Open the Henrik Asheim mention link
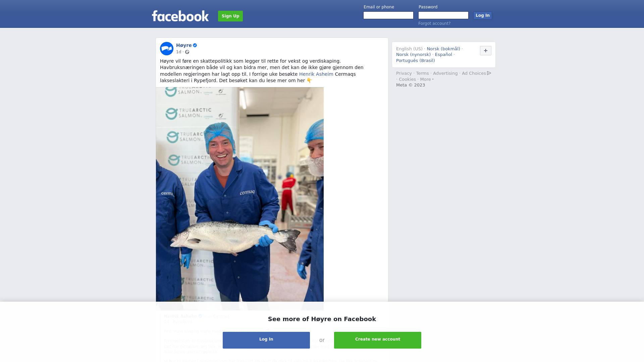This screenshot has width=644, height=362. coord(316,74)
